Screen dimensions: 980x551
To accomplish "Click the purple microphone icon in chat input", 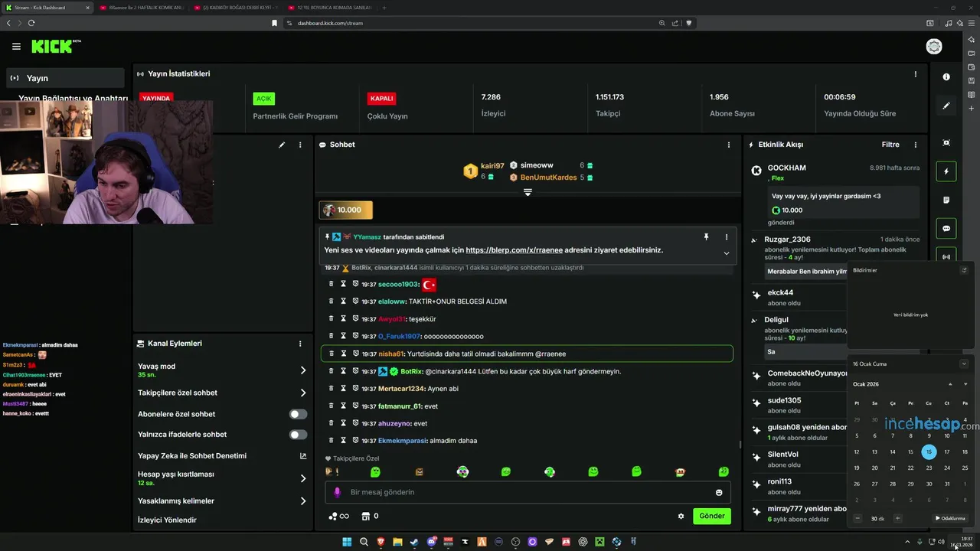I will (337, 492).
